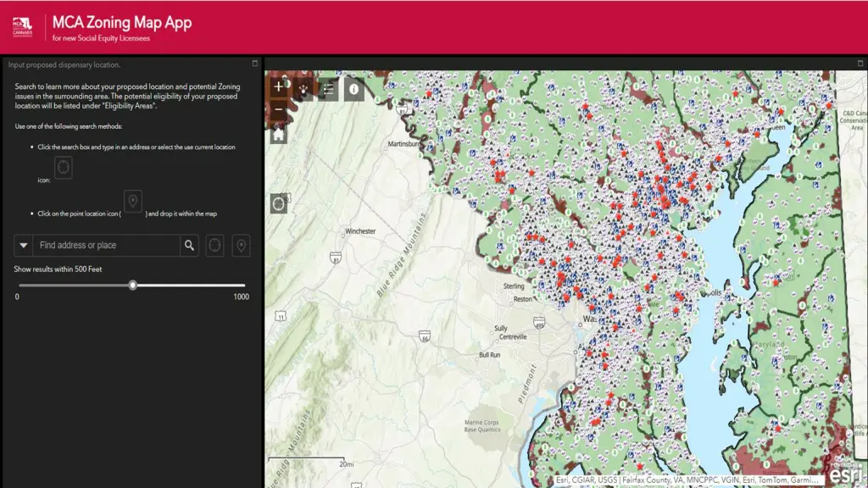
Task: Click the locate button on the map
Action: pos(278,203)
